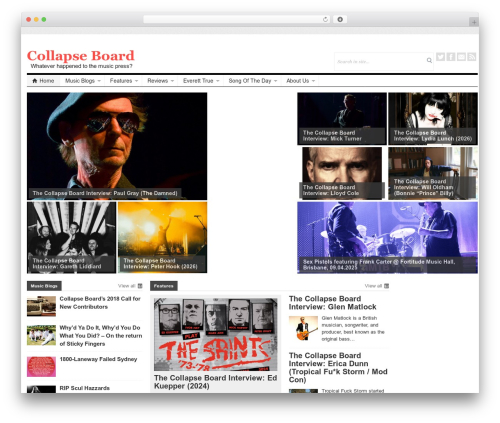Click pink 1800-Laneway thumbnail
This screenshot has height=423, width=500.
point(41,367)
